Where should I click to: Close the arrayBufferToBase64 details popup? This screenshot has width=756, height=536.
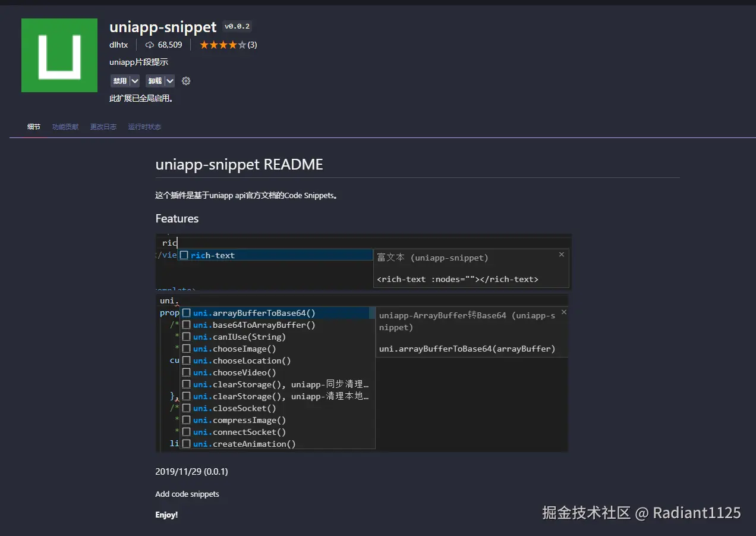click(x=564, y=312)
